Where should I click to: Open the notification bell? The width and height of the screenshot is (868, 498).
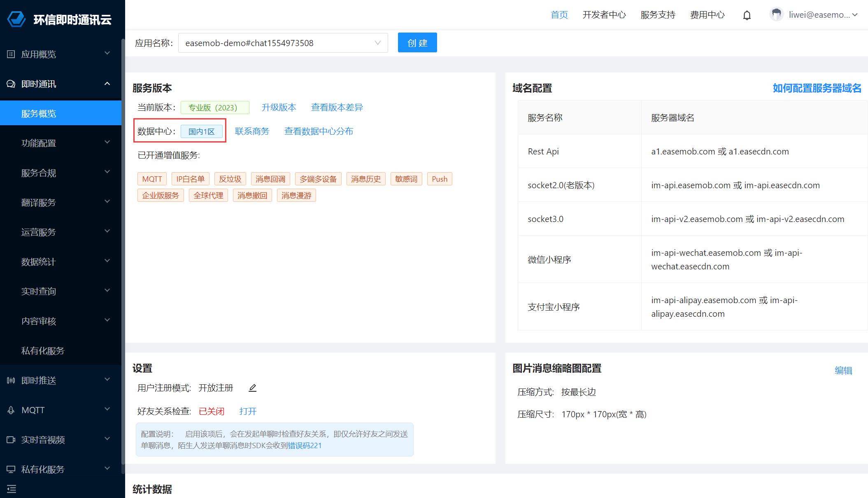tap(747, 15)
